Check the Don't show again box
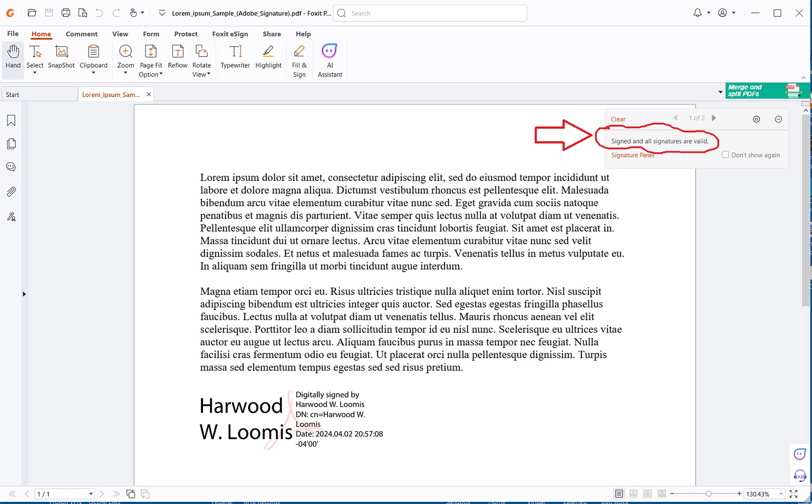Viewport: 812px width, 504px height. [x=726, y=154]
